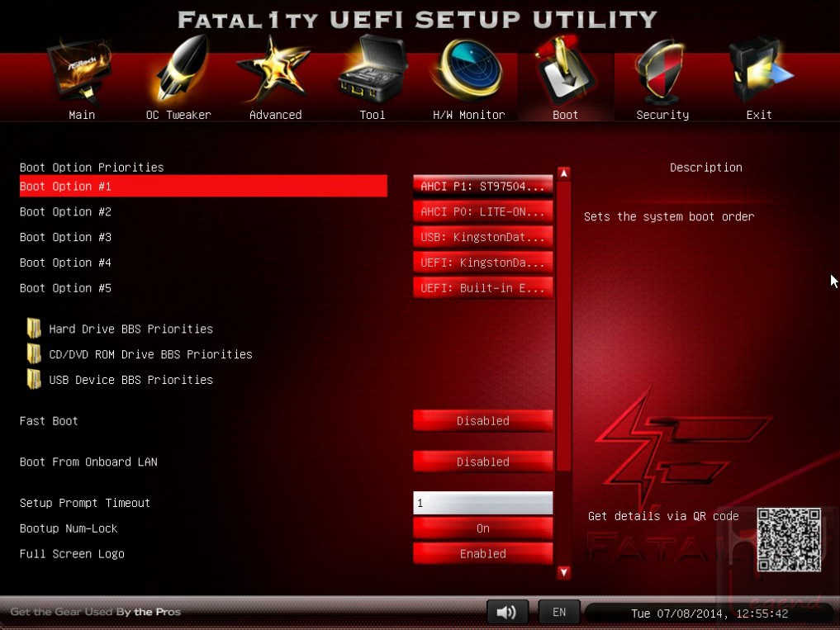Open Hard Drive BBS Priorities submenu text

click(x=131, y=329)
